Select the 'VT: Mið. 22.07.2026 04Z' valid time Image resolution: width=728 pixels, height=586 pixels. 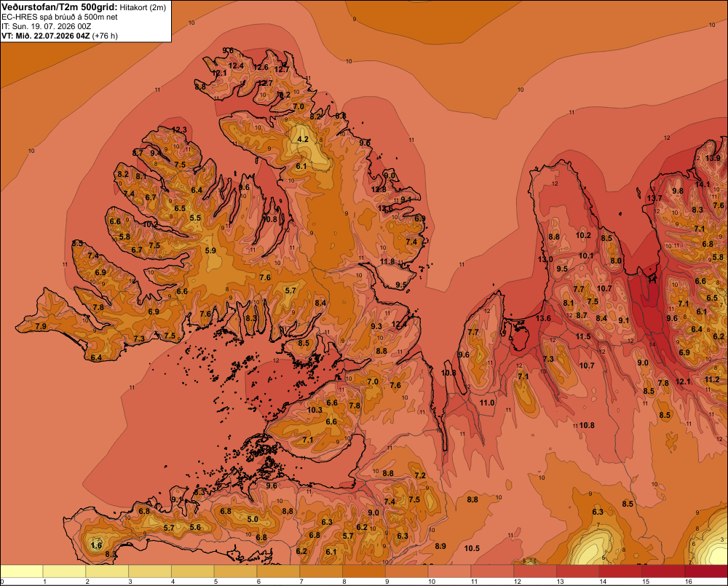tap(45, 36)
